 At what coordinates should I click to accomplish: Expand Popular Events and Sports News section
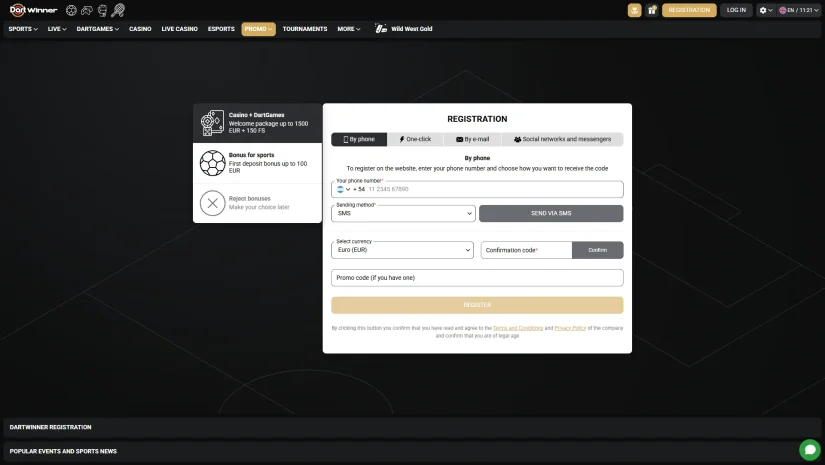pyautogui.click(x=412, y=451)
